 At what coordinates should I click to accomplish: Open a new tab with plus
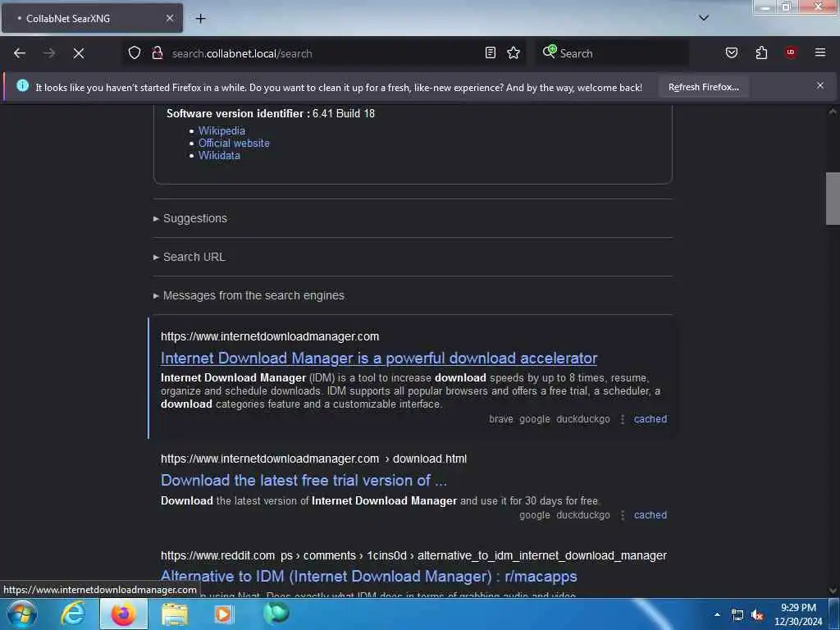coord(200,19)
